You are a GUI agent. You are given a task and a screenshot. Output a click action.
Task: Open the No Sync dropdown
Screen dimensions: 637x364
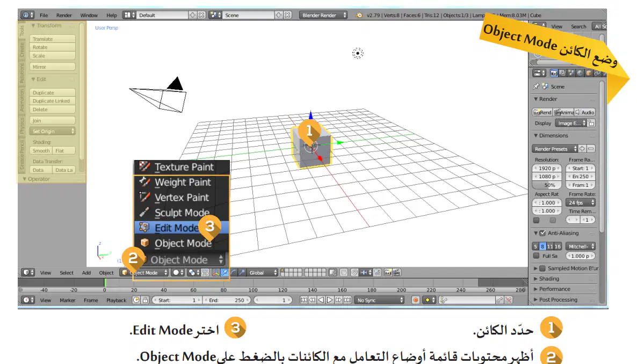(379, 300)
